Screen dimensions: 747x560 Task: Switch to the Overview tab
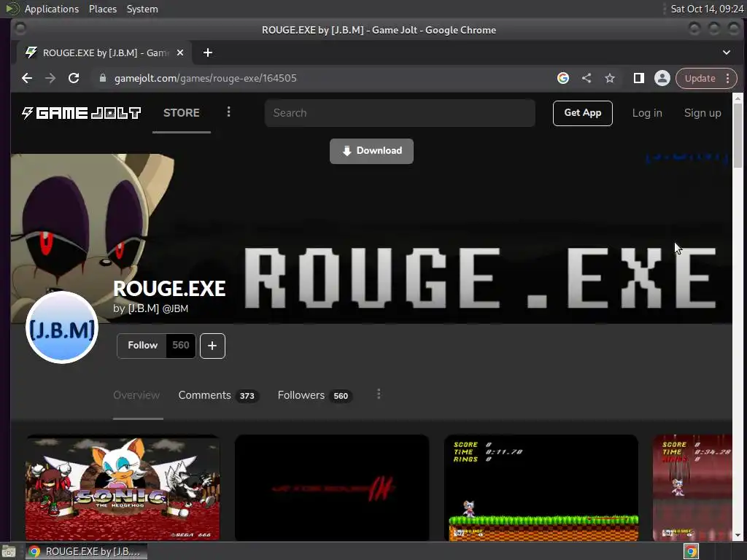click(x=136, y=395)
